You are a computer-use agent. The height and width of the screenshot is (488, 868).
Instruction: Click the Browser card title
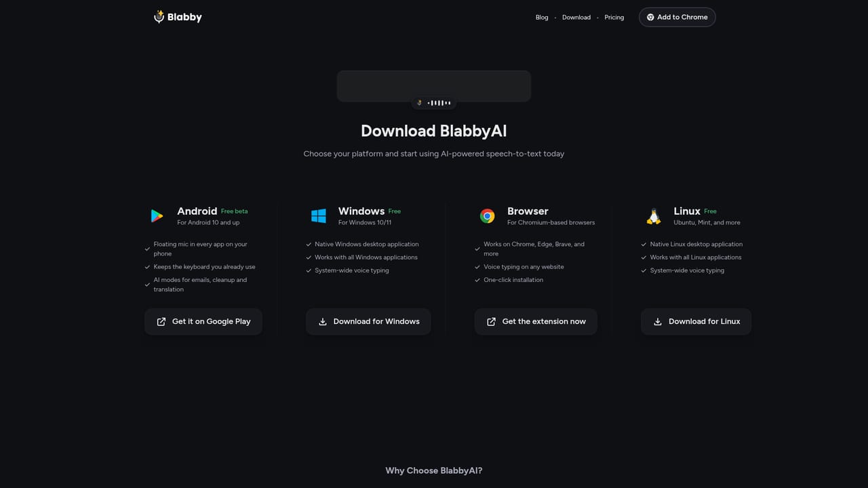[528, 211]
